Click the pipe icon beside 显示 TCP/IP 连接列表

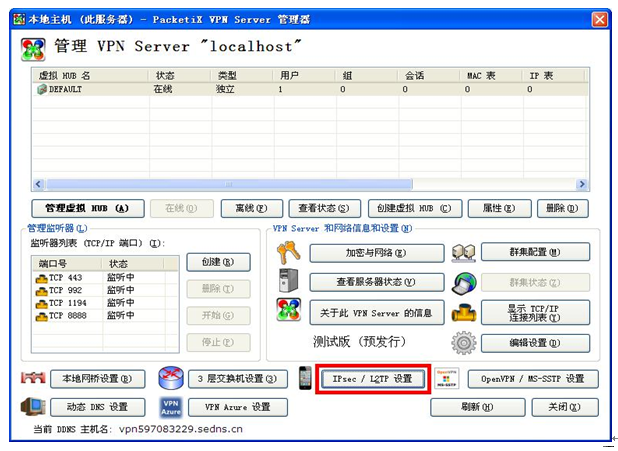pos(464,313)
